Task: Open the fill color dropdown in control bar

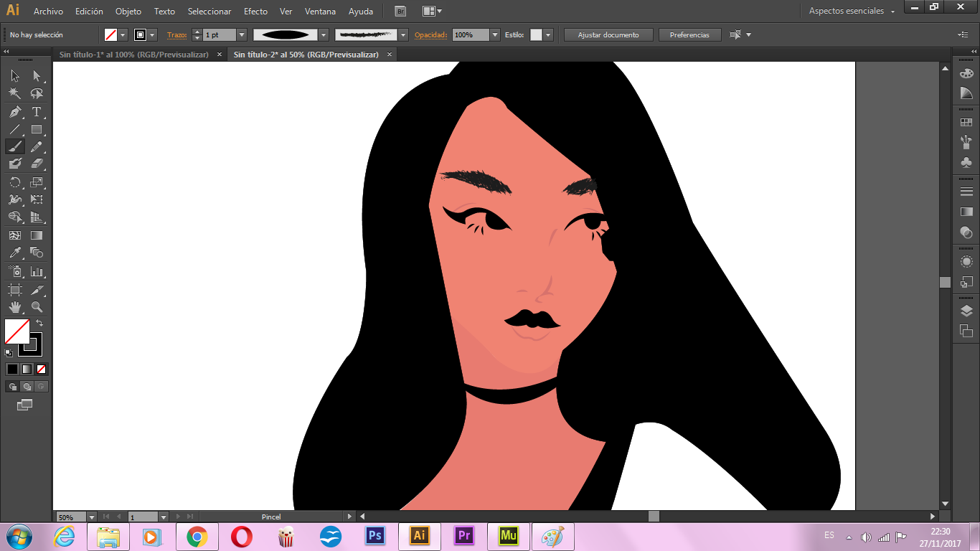Action: pos(123,34)
